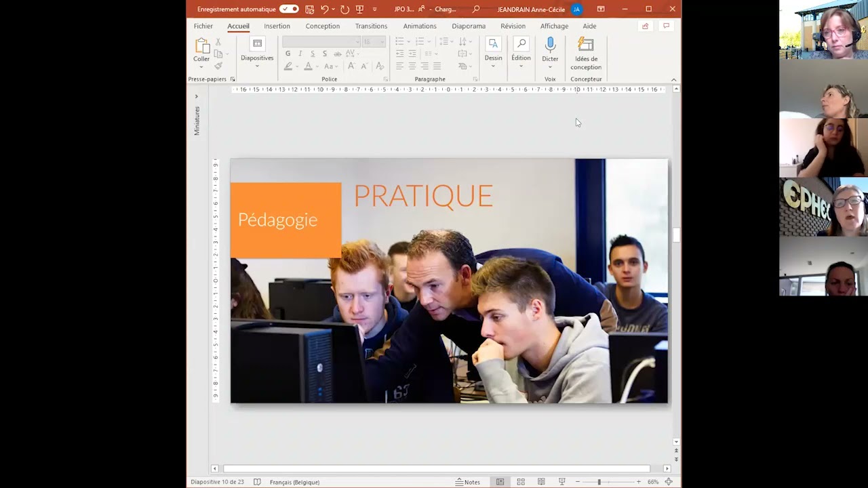Start slideshow from quick access toolbar
Viewport: 868px width, 488px height.
pos(359,9)
